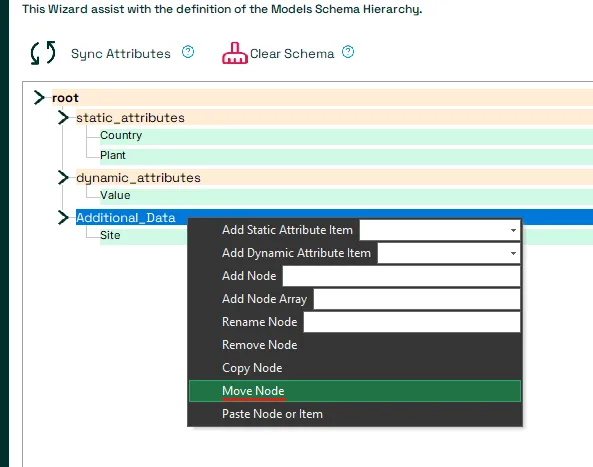
Task: Click the Sync Attributes refresh icon
Action: pyautogui.click(x=43, y=53)
